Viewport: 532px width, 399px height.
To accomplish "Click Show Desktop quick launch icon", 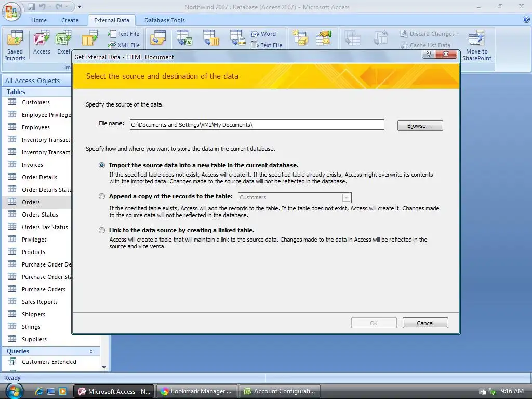I will tap(51, 391).
